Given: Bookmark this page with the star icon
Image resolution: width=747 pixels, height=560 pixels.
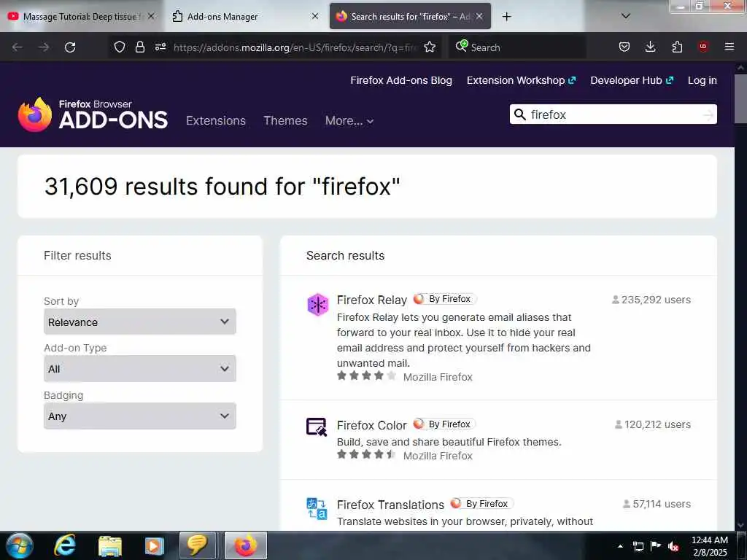Looking at the screenshot, I should click(x=430, y=47).
